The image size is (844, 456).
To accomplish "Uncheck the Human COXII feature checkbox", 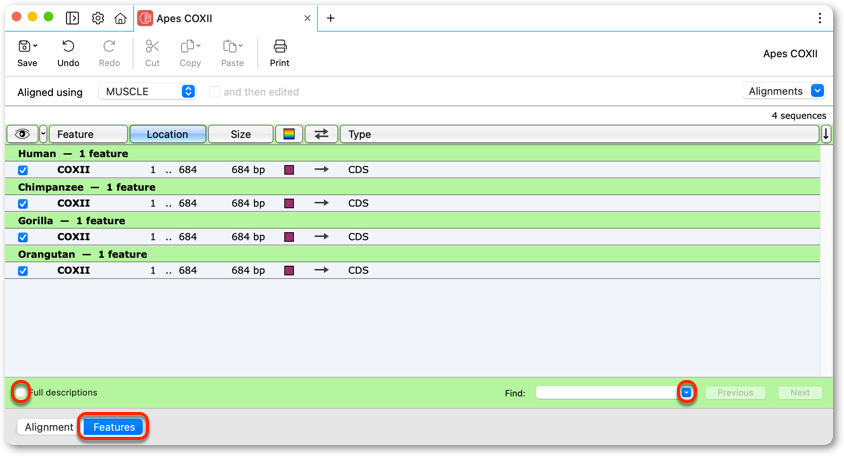I will pos(23,170).
